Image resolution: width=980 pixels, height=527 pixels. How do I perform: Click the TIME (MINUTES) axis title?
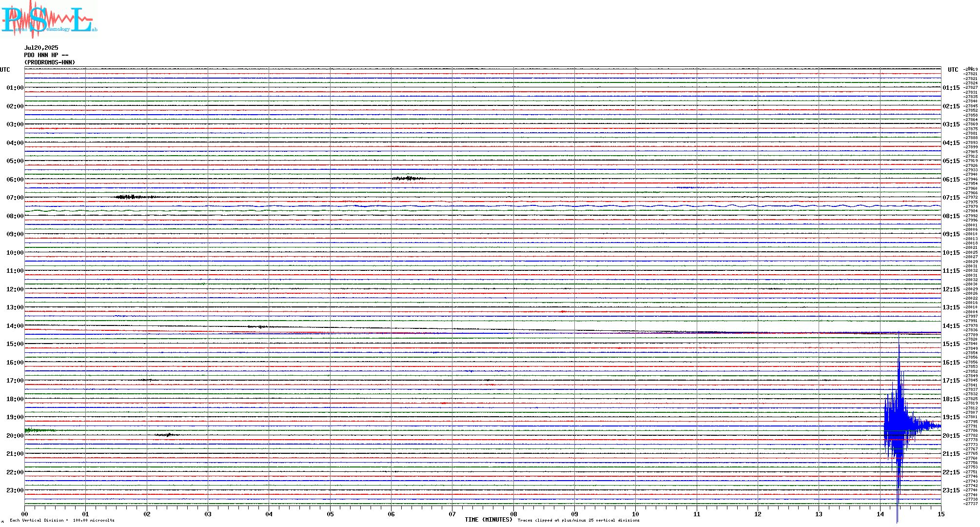click(489, 520)
